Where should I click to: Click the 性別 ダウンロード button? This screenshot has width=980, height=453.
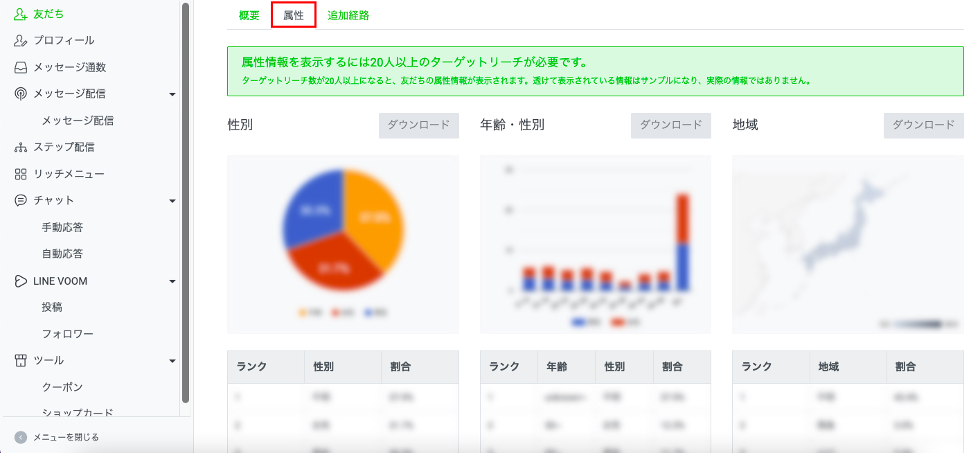[418, 125]
